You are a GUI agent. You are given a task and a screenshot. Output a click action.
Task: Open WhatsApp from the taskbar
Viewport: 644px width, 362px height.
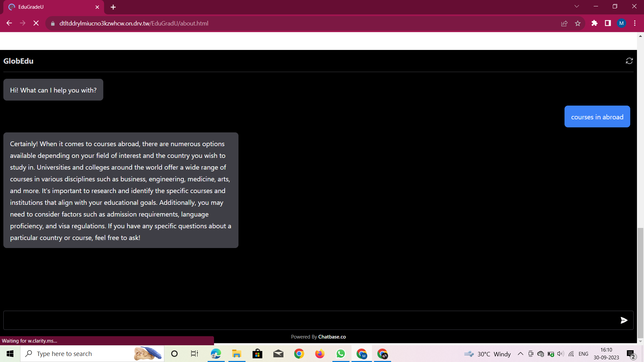340,354
